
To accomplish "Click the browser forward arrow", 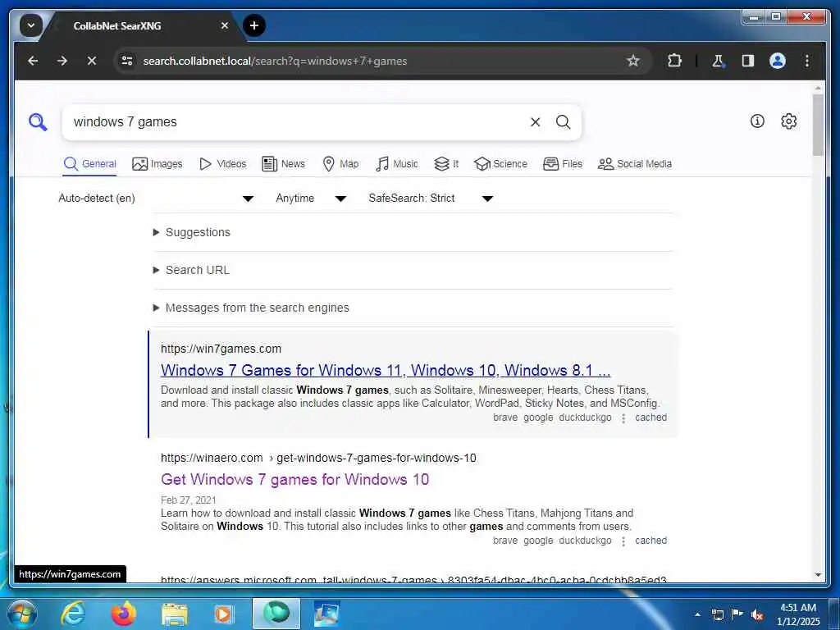I will pyautogui.click(x=62, y=61).
